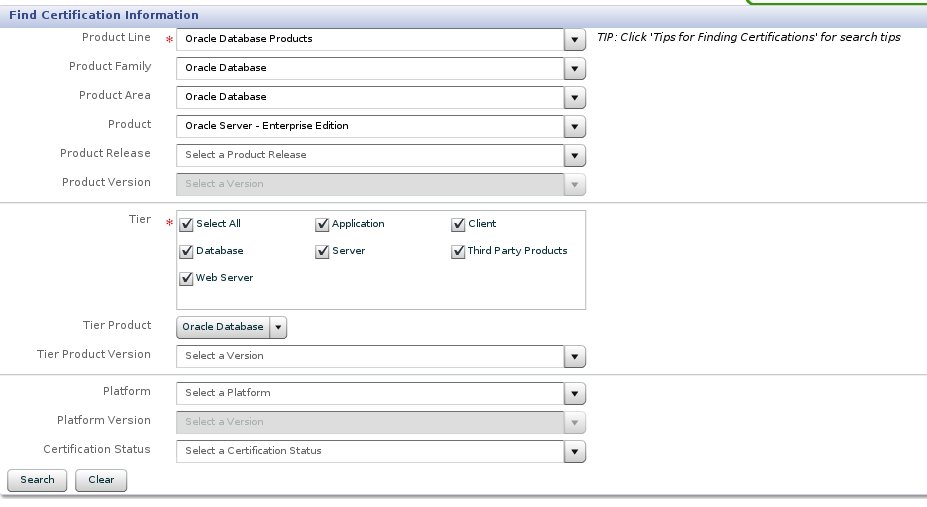Open the Product Area dropdown arrow

tap(575, 98)
